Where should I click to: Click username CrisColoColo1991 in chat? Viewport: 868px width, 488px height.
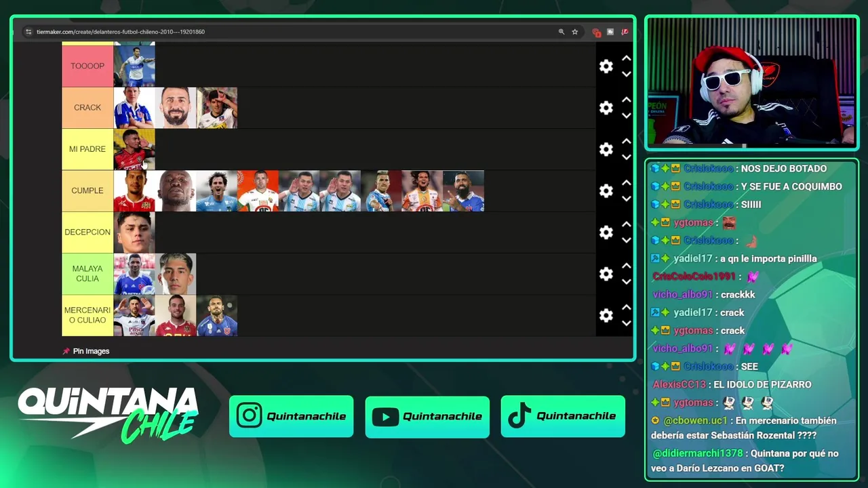point(694,277)
